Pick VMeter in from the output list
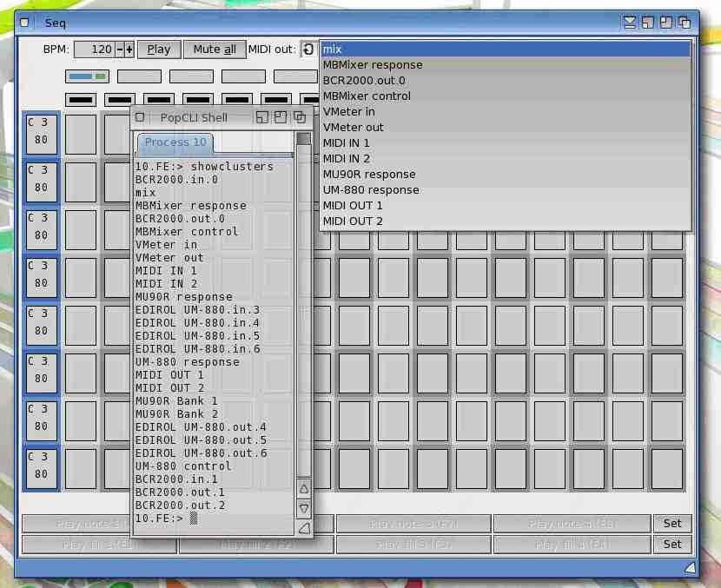The image size is (721, 588). coord(349,112)
